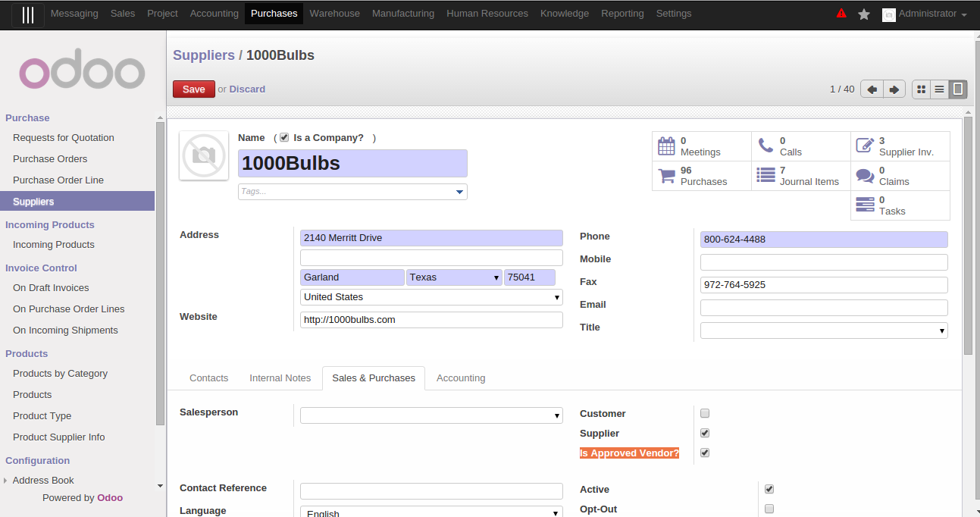980x517 pixels.
Task: Click the sidebar vertical scrollbar
Action: tap(160, 273)
